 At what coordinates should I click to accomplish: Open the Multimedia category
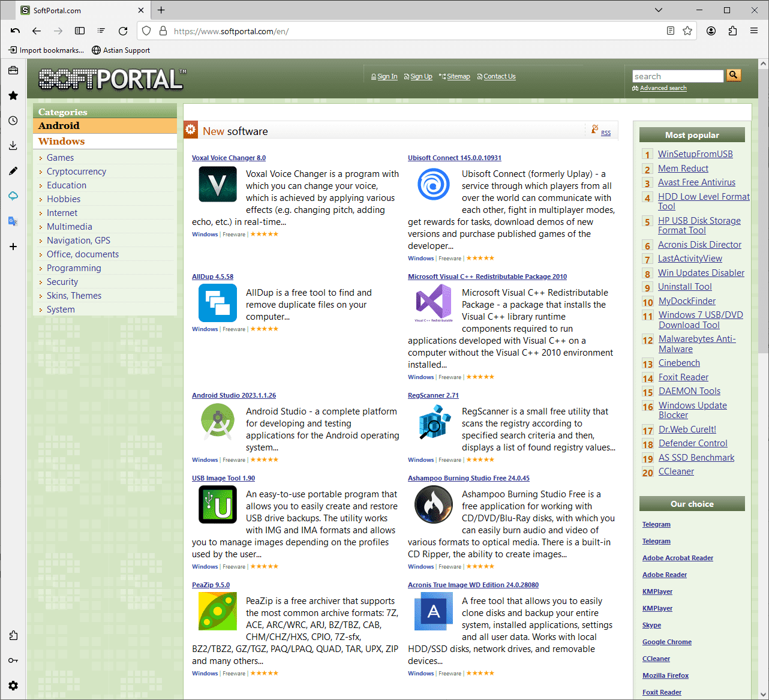click(x=70, y=227)
